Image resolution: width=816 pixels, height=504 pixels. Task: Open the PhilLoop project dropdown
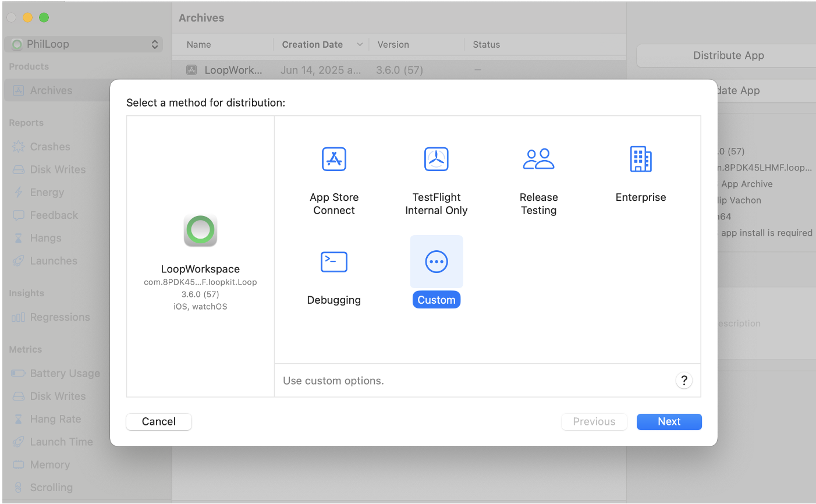[84, 44]
